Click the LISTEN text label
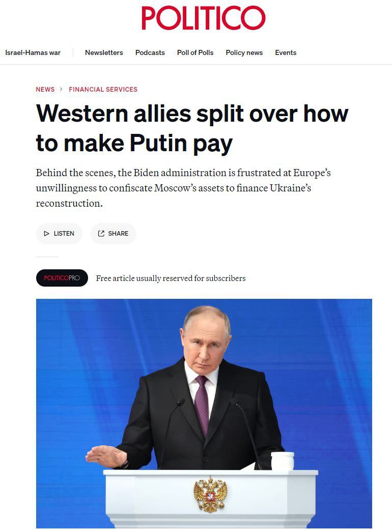Viewport: 392px width, 532px height. [64, 234]
